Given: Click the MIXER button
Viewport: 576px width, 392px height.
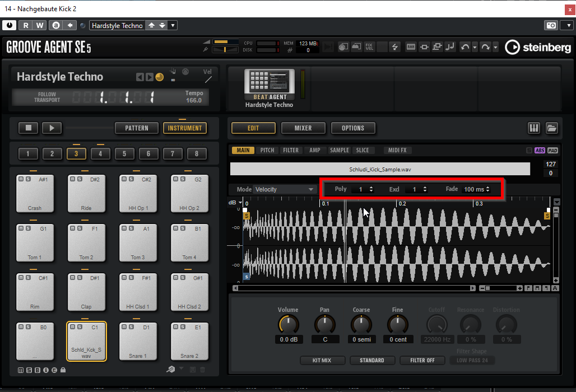Looking at the screenshot, I should point(303,128).
